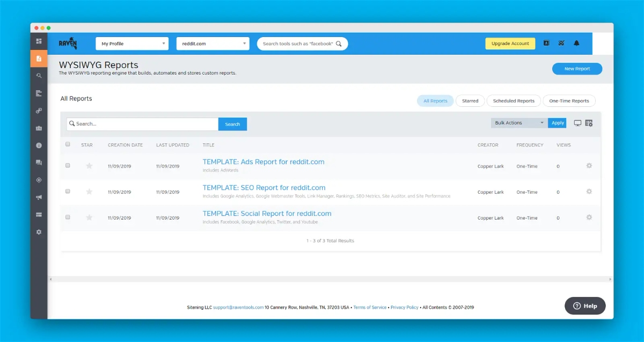The width and height of the screenshot is (644, 342).
Task: Open the megaphone icon in sidebar
Action: 39,198
